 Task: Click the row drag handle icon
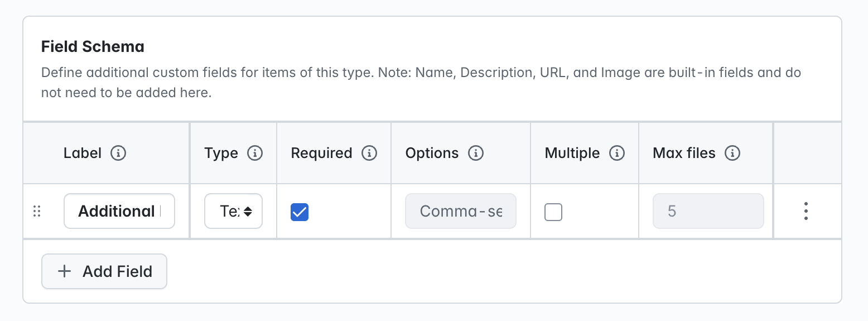point(37,211)
